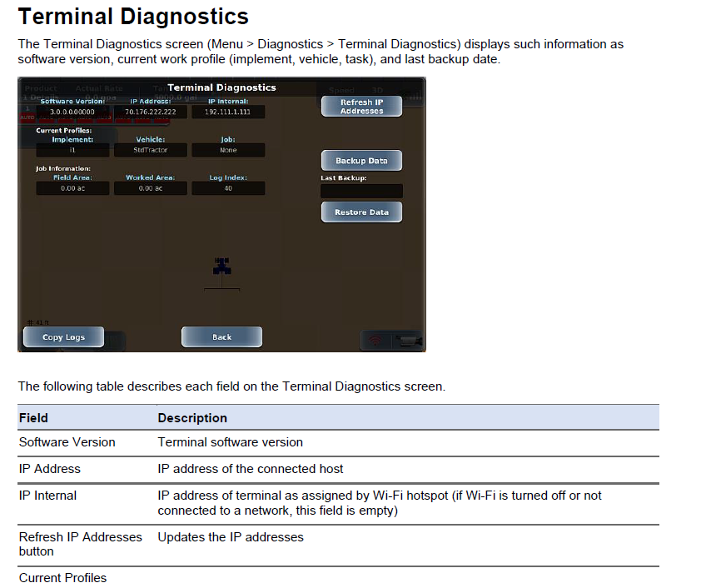The width and height of the screenshot is (706, 588).
Task: Click the 3D view indicator in the top bar
Action: pos(377,90)
